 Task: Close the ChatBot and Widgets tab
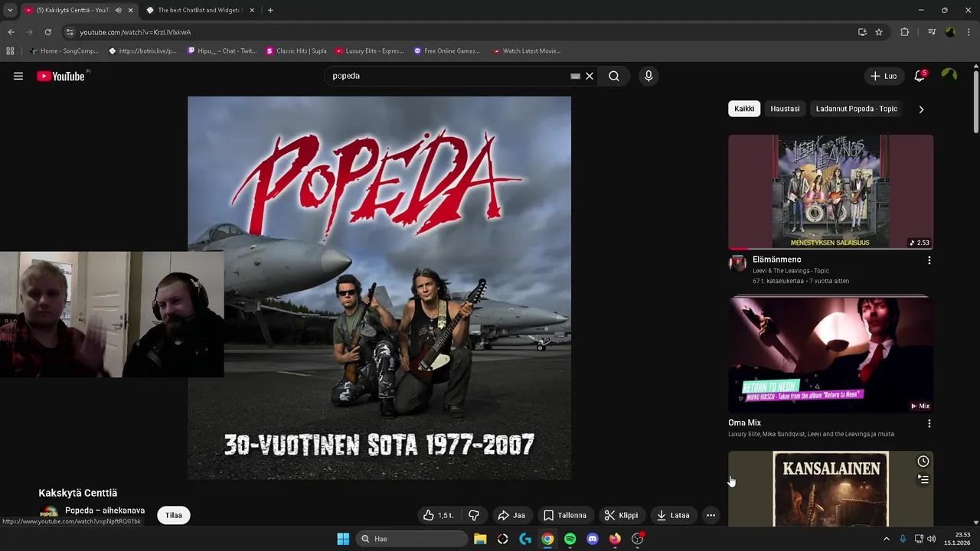[x=252, y=10]
